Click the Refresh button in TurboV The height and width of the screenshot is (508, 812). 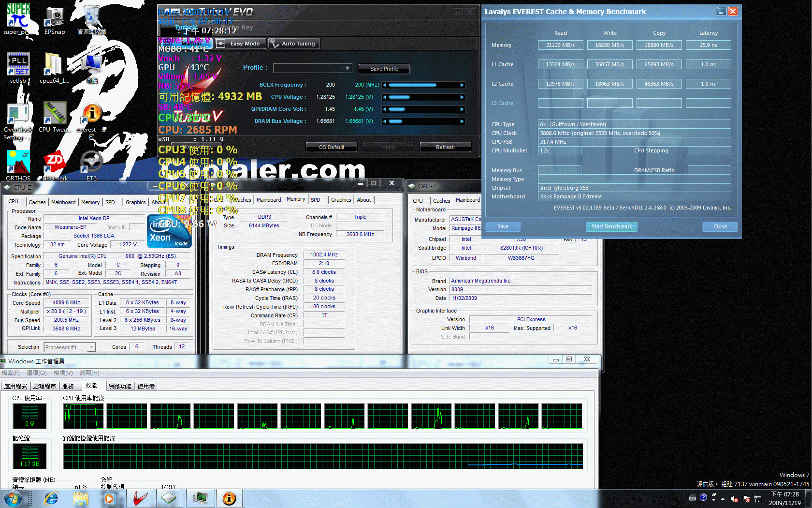445,147
